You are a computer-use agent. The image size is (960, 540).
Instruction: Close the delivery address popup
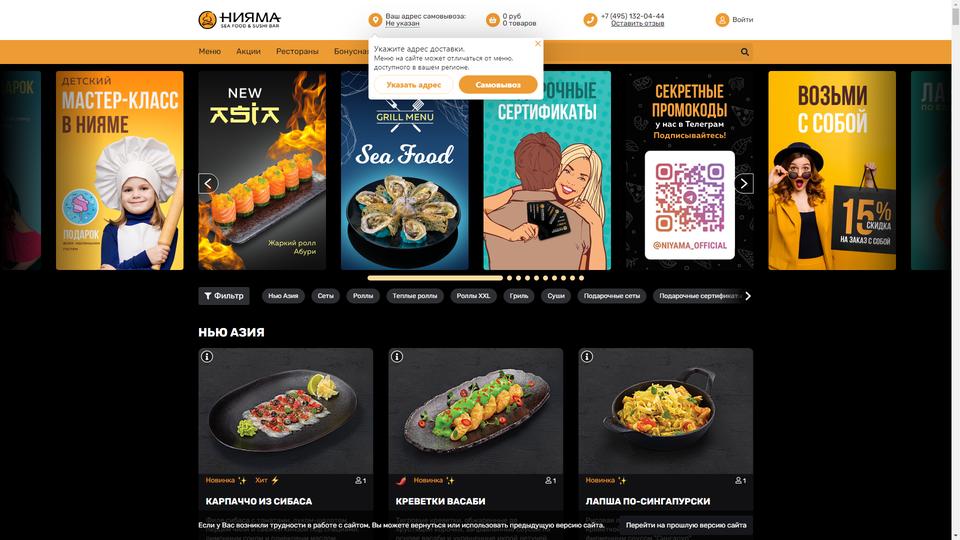538,43
